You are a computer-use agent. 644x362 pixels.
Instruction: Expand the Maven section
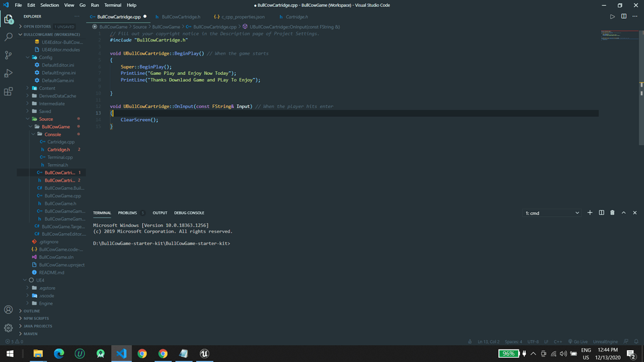click(x=30, y=334)
